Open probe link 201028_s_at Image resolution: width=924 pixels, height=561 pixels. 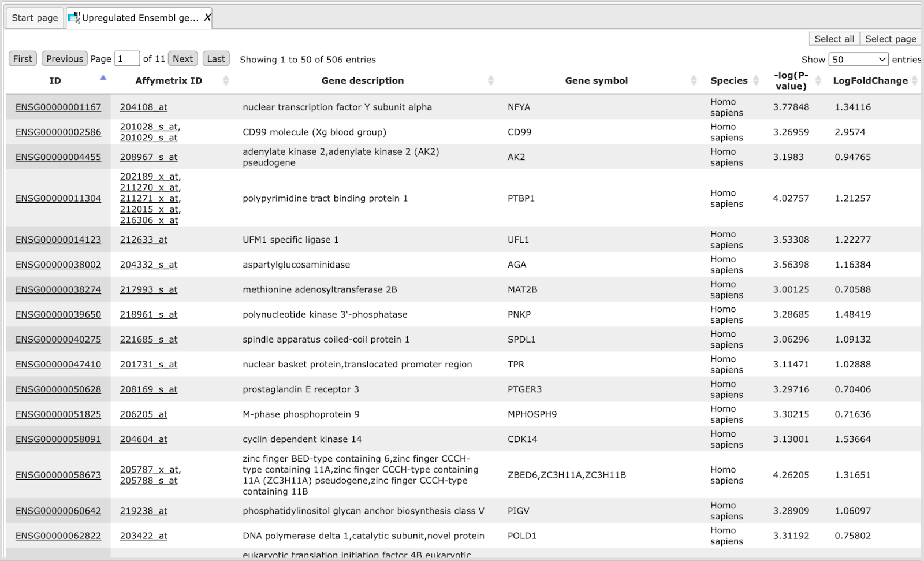click(149, 127)
